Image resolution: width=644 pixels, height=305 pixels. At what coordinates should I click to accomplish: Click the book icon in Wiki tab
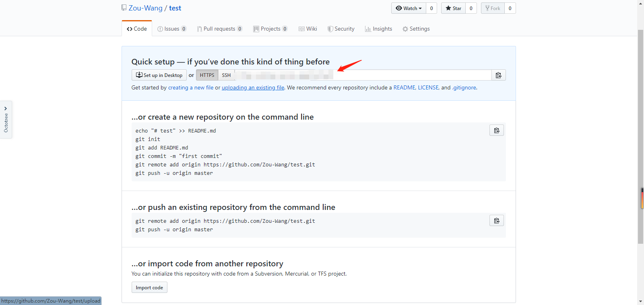pos(301,29)
